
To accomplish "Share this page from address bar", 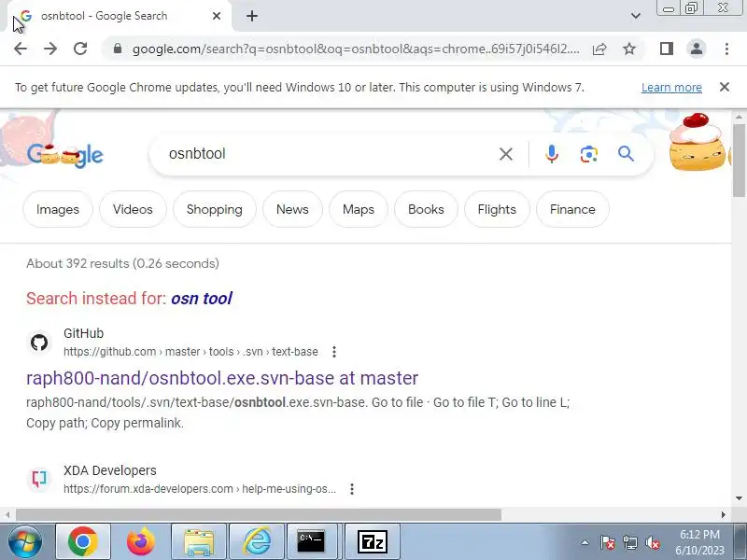I will (x=599, y=49).
